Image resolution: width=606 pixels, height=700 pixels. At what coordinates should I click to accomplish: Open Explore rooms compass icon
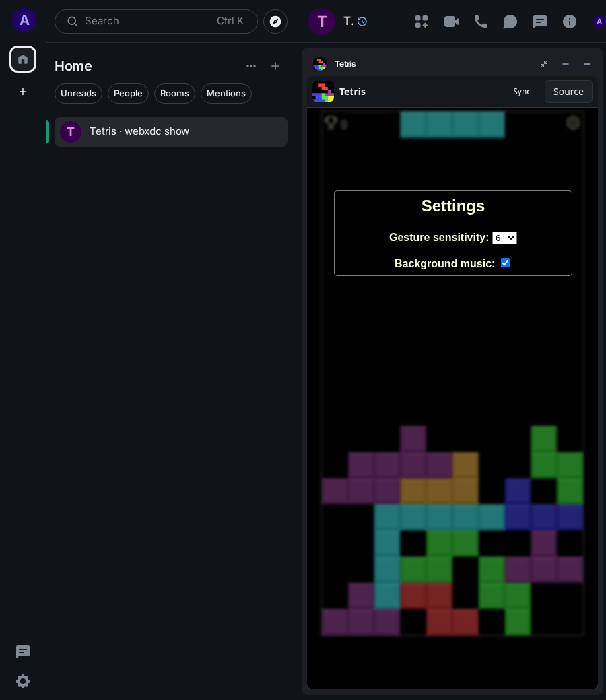(x=275, y=22)
